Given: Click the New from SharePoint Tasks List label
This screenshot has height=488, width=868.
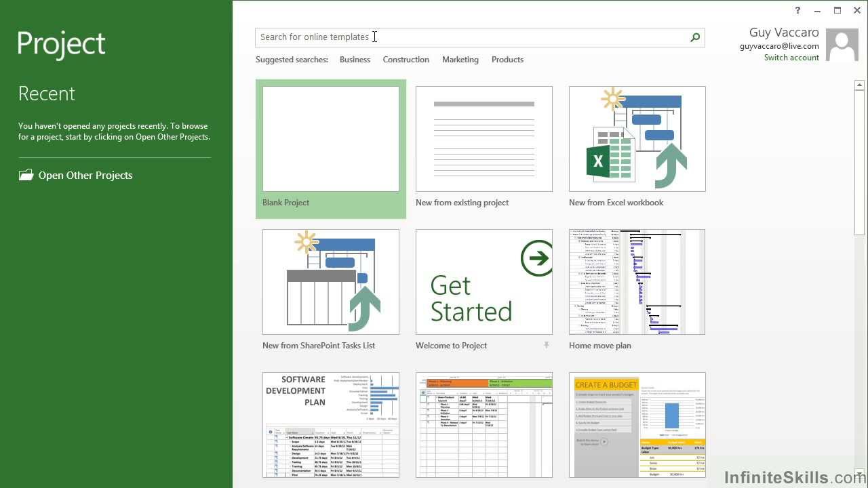Looking at the screenshot, I should [319, 346].
